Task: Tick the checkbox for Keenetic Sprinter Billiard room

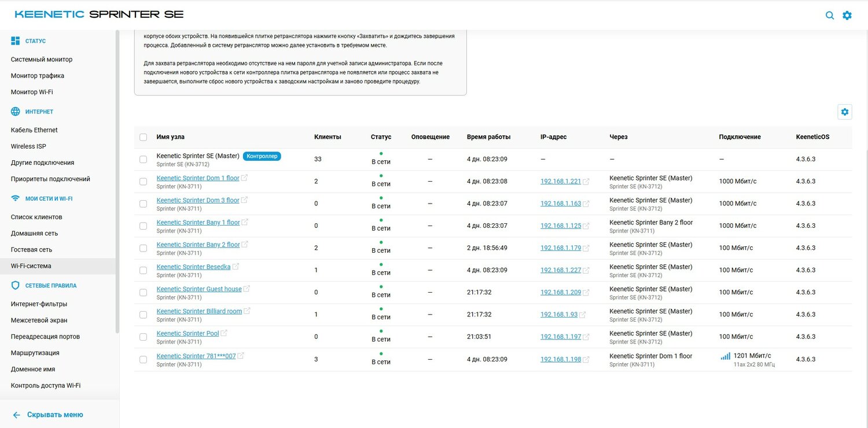Action: pyautogui.click(x=144, y=315)
